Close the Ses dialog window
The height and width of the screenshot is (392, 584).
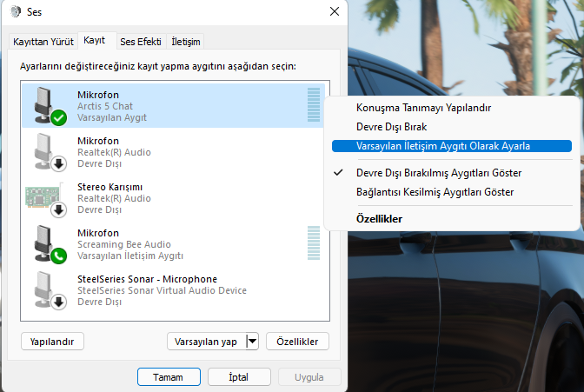click(x=335, y=11)
